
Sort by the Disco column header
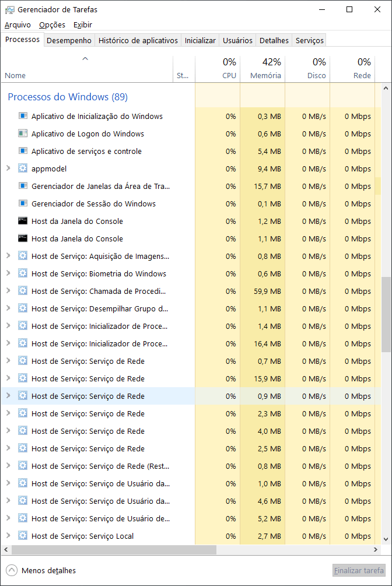[x=307, y=69]
